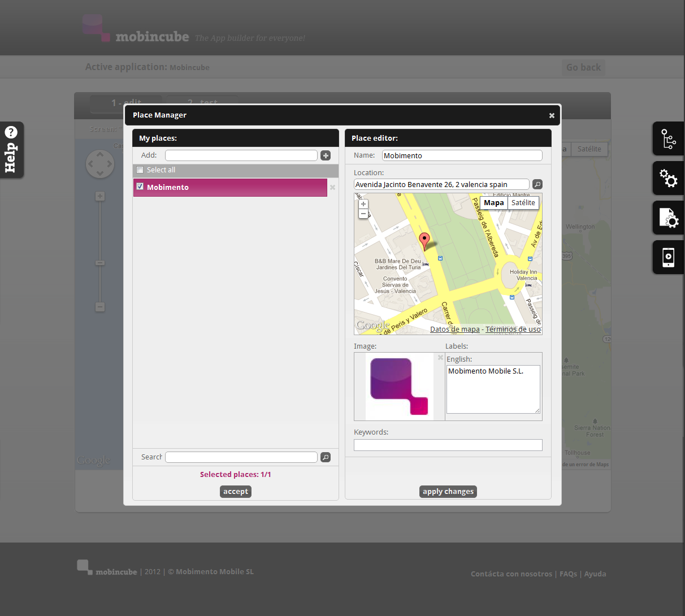Click the mobincube header logo

pyautogui.click(x=136, y=29)
